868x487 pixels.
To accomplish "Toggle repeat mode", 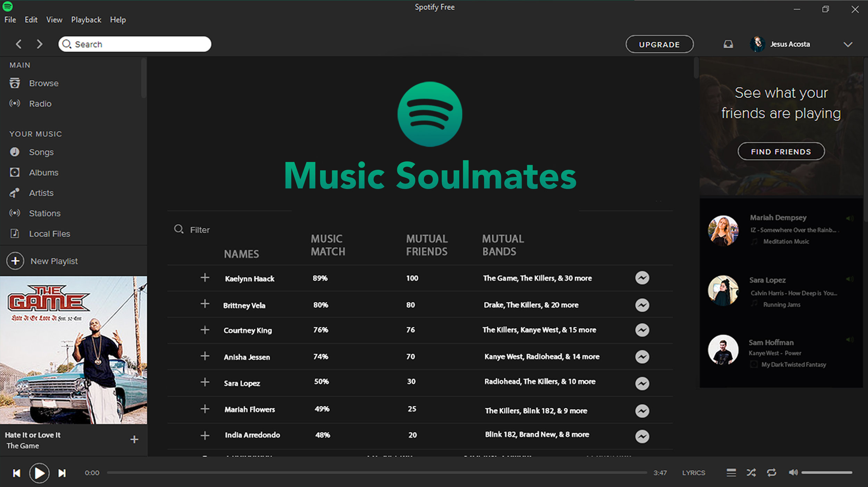I will 771,472.
